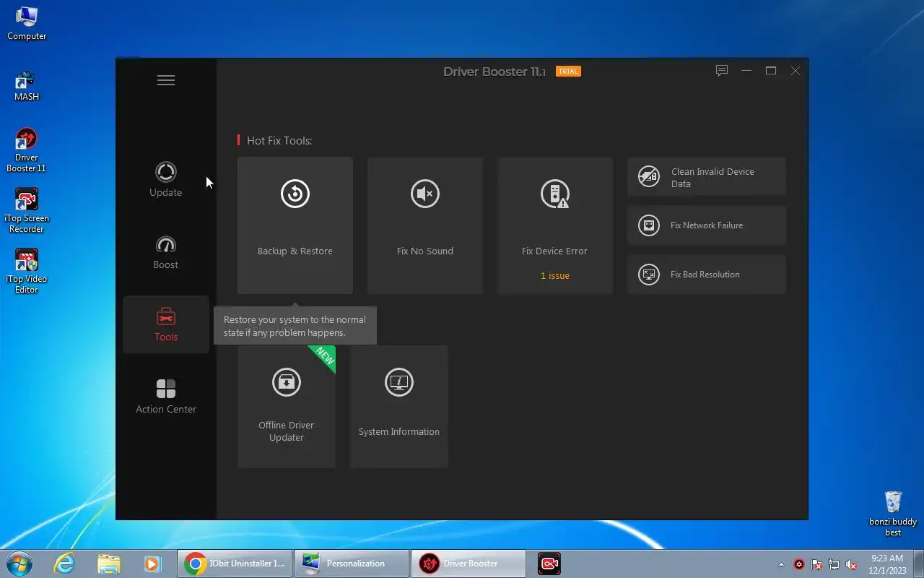Screen dimensions: 924x578
Task: Open the Offline Driver Updater tool
Action: point(287,407)
